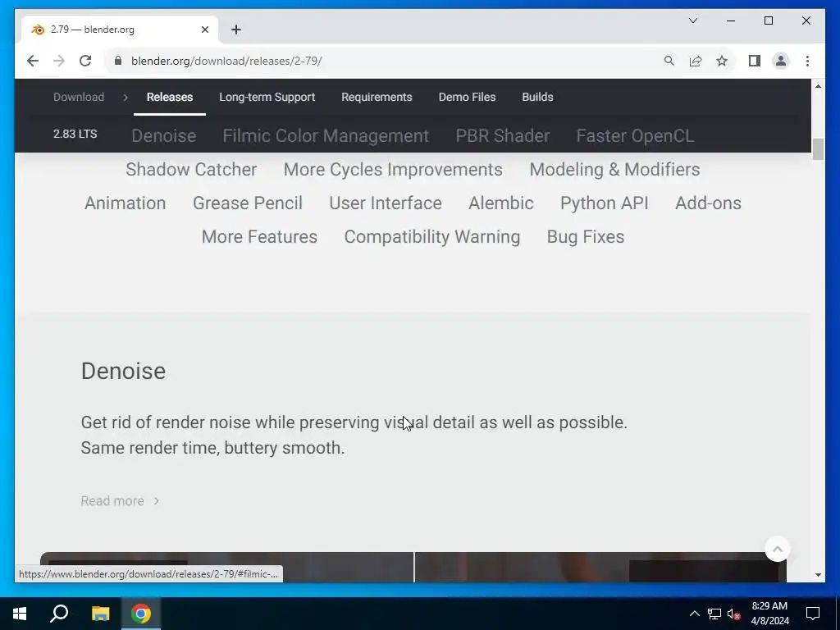Open the Windows notification center
The height and width of the screenshot is (630, 840).
tap(813, 614)
